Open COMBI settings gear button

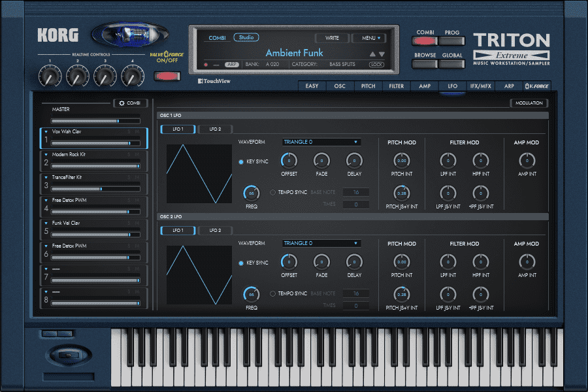(x=130, y=103)
